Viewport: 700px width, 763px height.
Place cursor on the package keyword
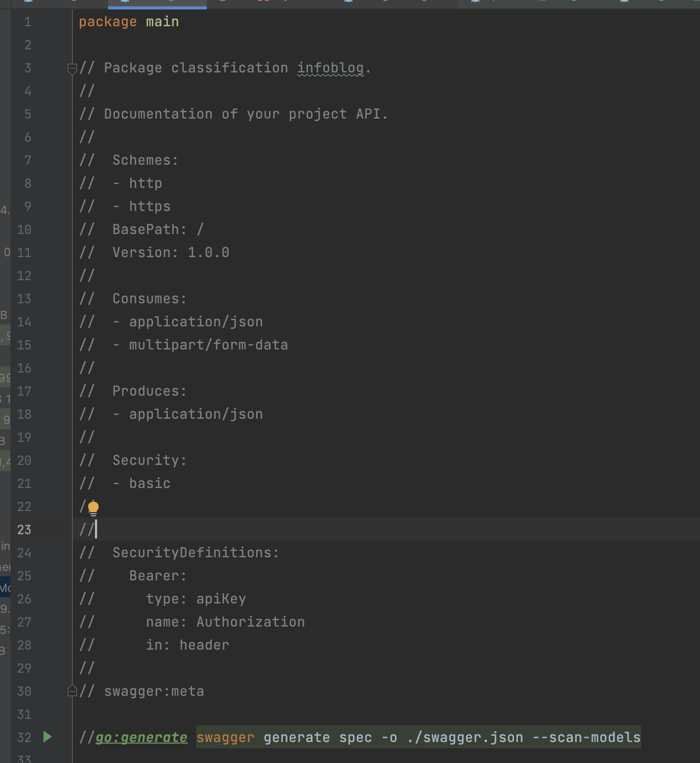[x=108, y=22]
